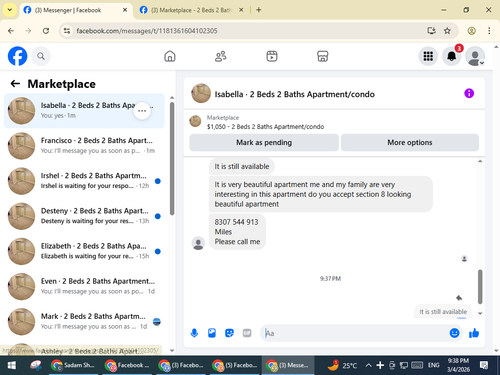Click the reply arrow above quoted message
The height and width of the screenshot is (375, 500).
click(459, 298)
